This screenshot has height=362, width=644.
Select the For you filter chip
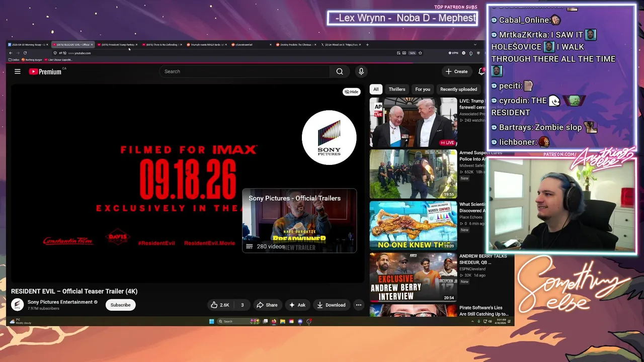pos(423,89)
